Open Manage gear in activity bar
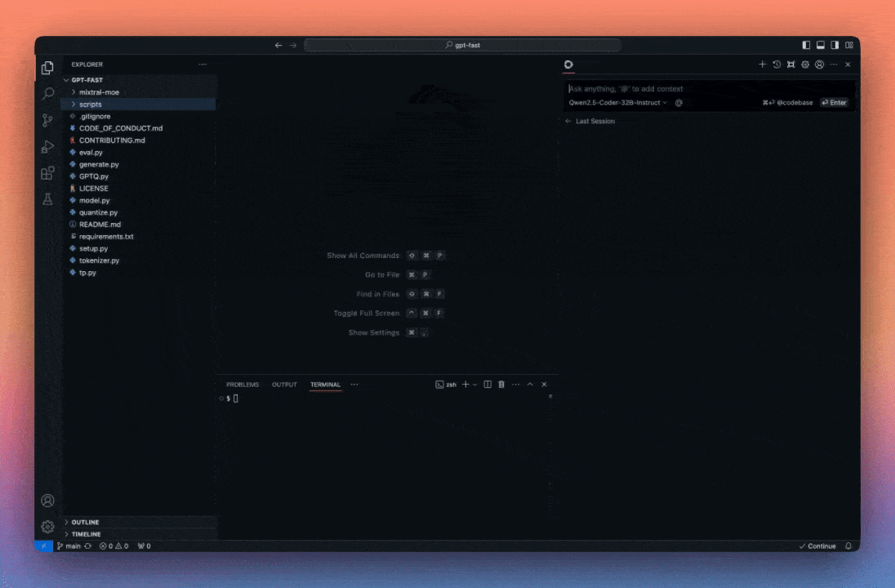Image resolution: width=895 pixels, height=588 pixels. [48, 527]
